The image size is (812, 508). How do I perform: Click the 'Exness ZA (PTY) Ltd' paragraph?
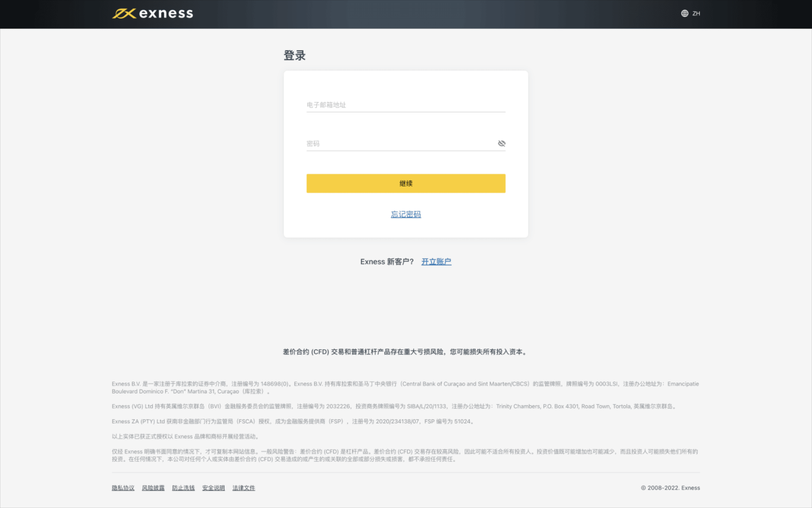tap(293, 421)
